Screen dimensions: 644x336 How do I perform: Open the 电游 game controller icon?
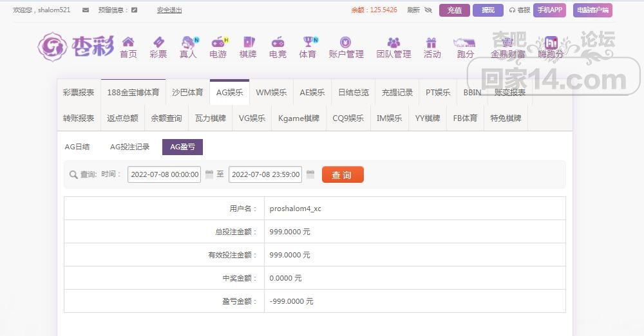[218, 42]
